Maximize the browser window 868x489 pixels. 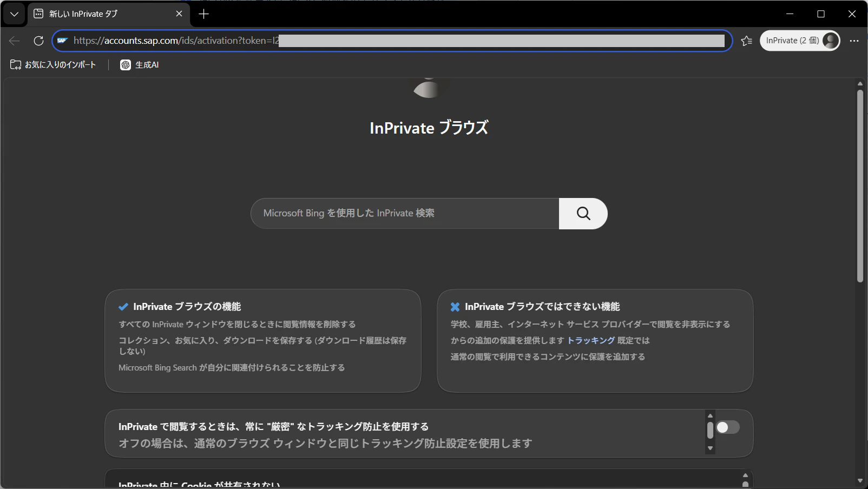coord(821,14)
